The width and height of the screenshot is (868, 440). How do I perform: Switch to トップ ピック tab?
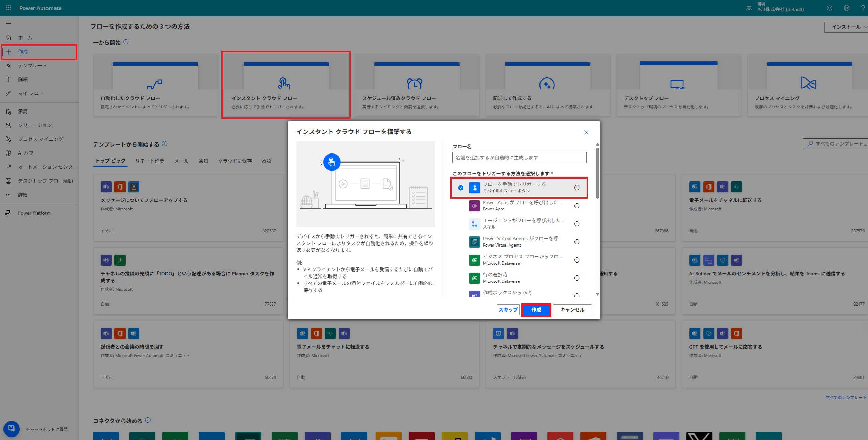point(110,161)
